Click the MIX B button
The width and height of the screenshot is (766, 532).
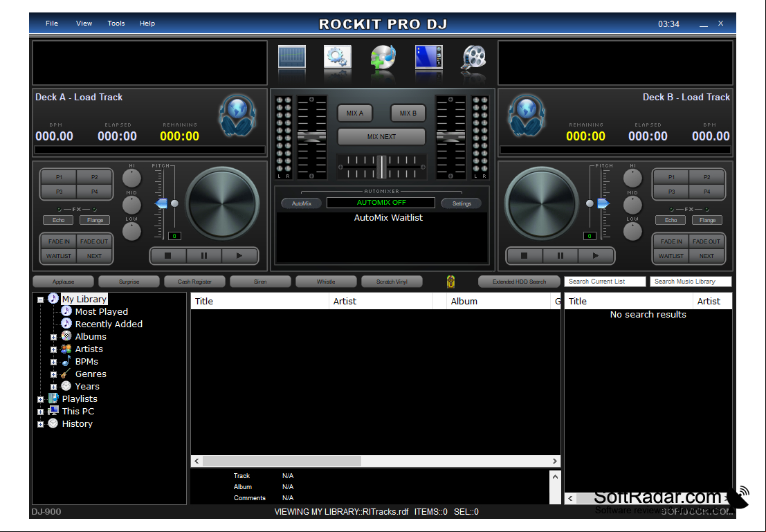(x=408, y=113)
